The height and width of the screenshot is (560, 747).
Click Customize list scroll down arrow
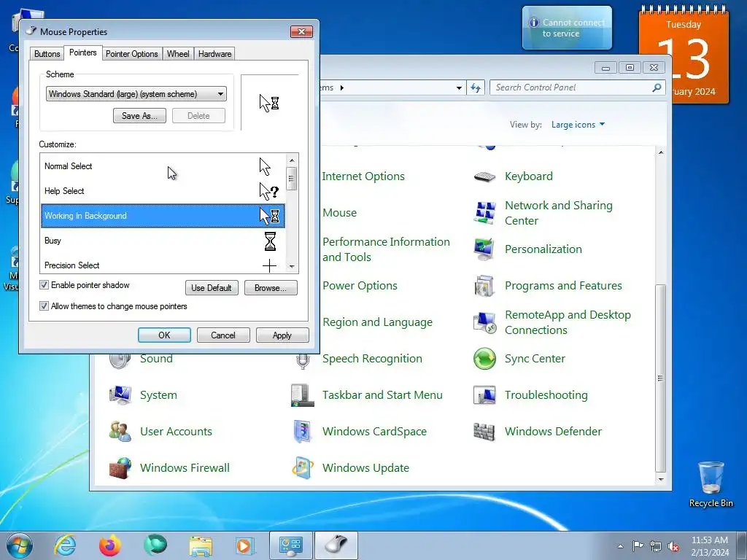(x=292, y=267)
